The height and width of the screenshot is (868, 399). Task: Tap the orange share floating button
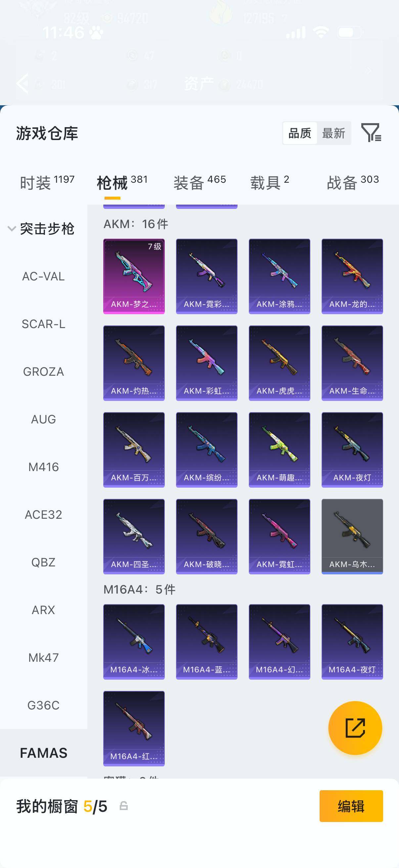[355, 728]
